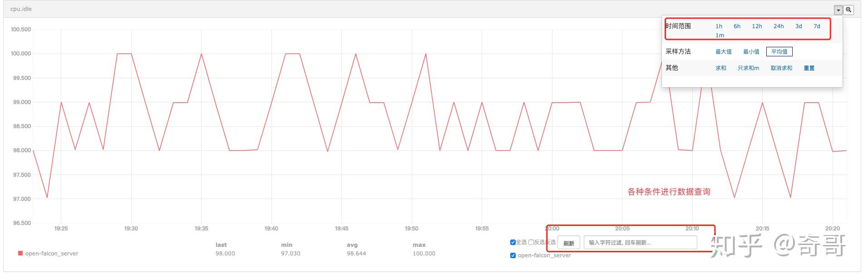Uncheck the open-falcon_server series checkbox

click(x=513, y=255)
